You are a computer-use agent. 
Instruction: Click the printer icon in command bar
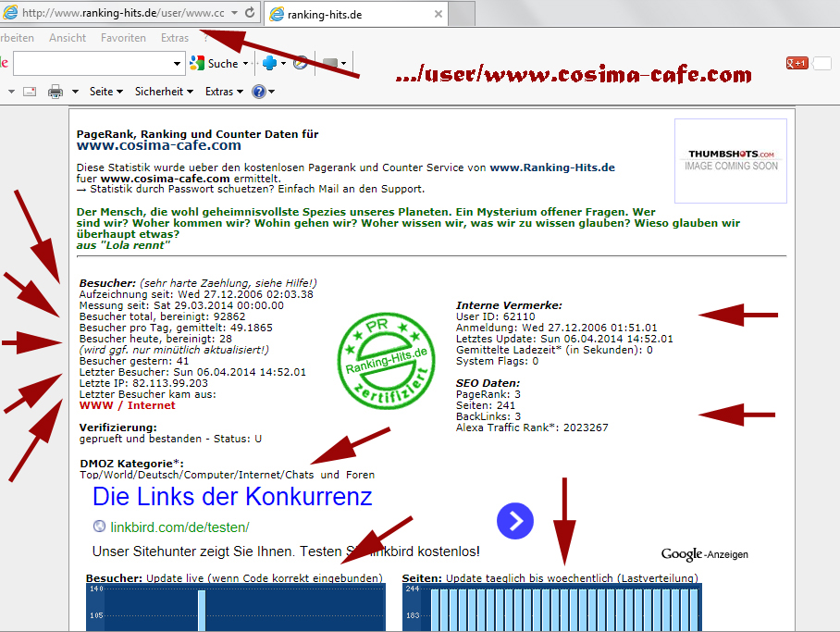tap(55, 92)
